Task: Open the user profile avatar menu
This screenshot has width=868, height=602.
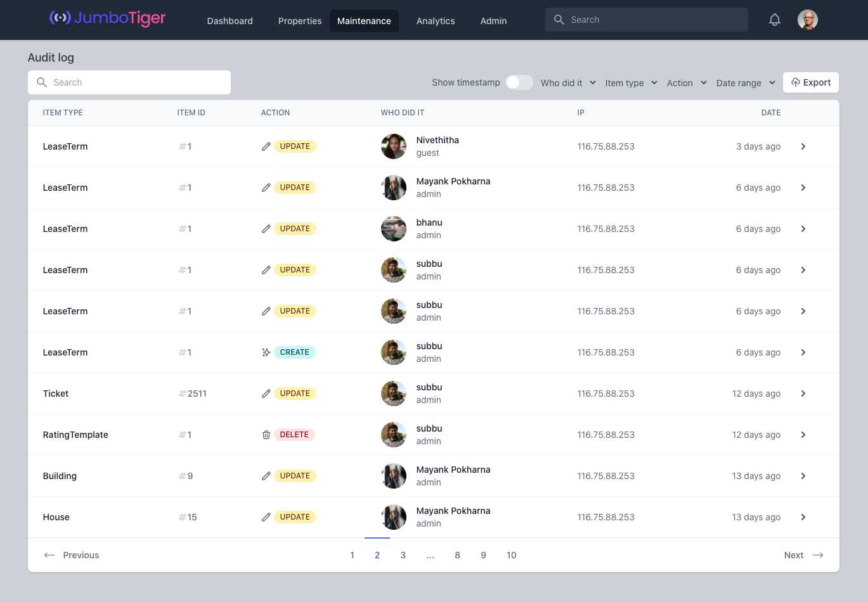Action: click(808, 20)
